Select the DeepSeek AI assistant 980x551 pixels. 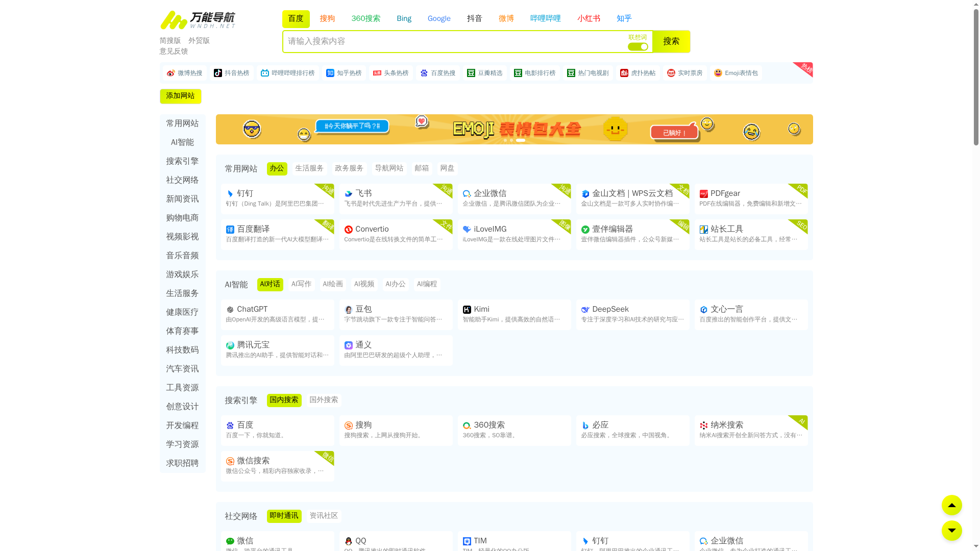pos(632,314)
